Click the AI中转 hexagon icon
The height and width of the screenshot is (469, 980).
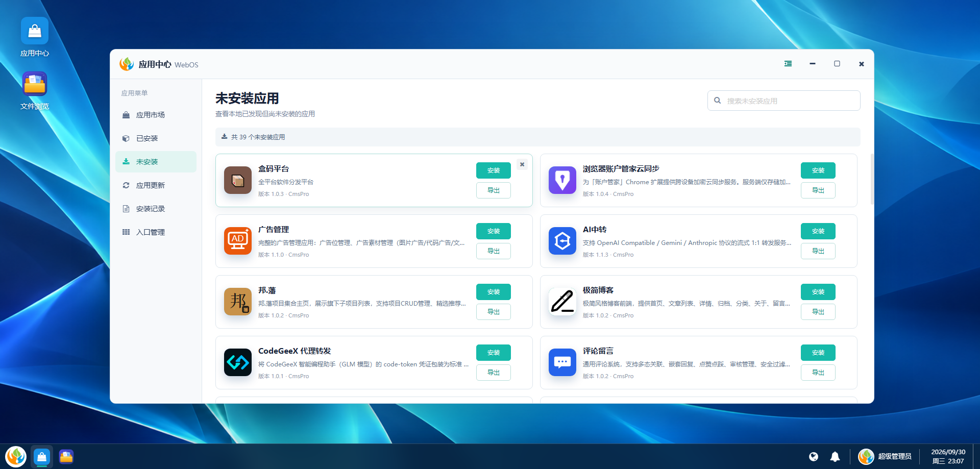point(562,241)
